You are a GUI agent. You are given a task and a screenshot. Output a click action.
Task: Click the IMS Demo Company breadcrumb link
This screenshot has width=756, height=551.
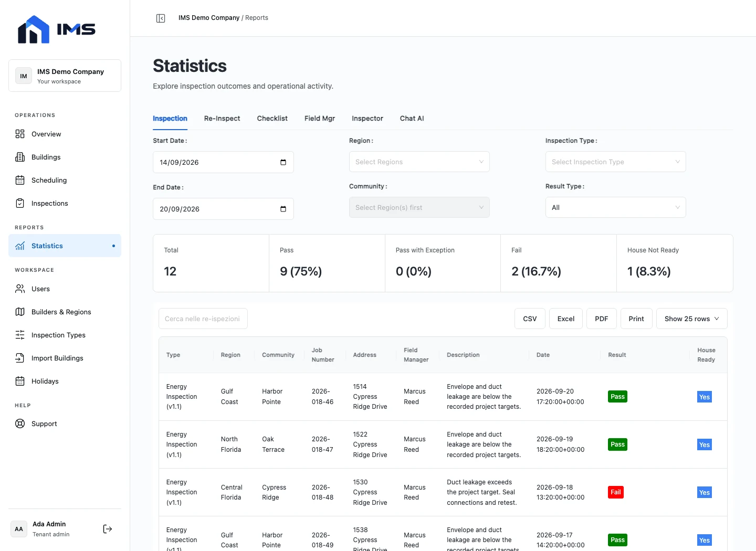pos(209,18)
